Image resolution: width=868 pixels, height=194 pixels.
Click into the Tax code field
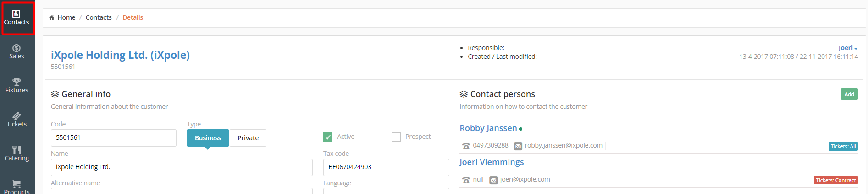(x=386, y=167)
